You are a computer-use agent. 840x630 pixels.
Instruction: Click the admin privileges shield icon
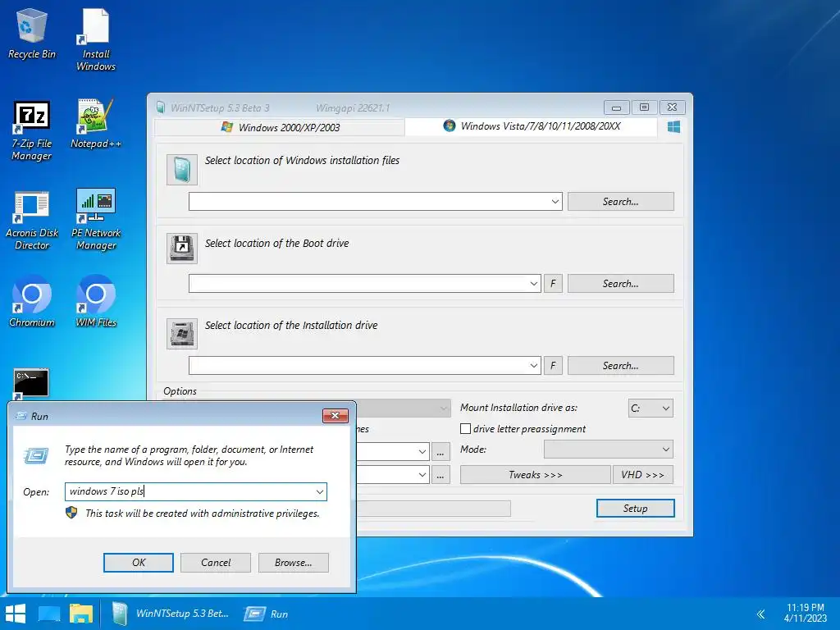pyautogui.click(x=71, y=513)
